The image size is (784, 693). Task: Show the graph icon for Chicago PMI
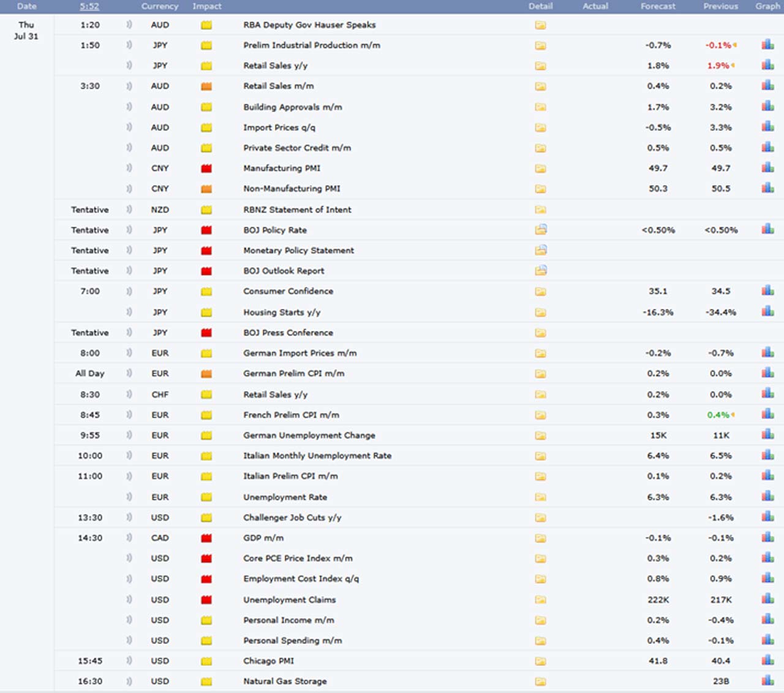[x=767, y=661]
